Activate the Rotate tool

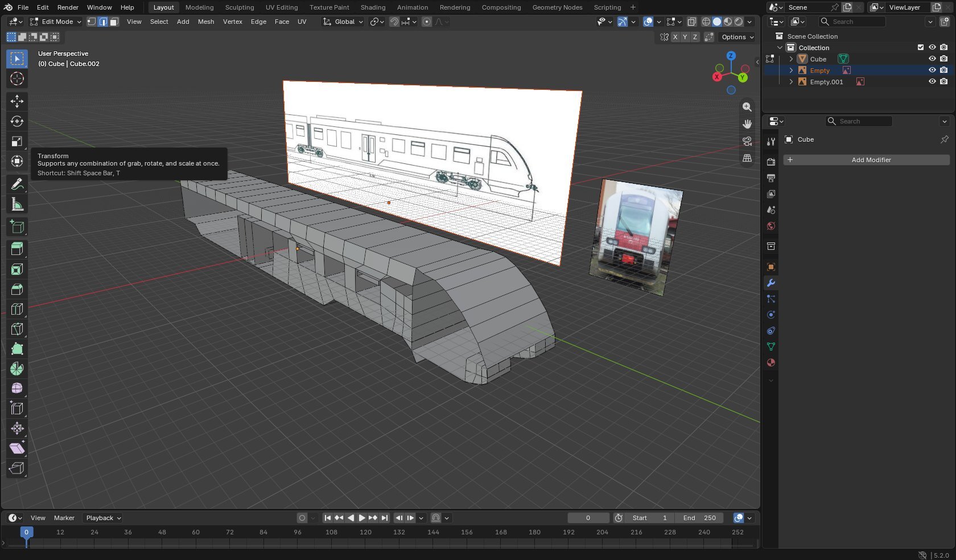[17, 121]
